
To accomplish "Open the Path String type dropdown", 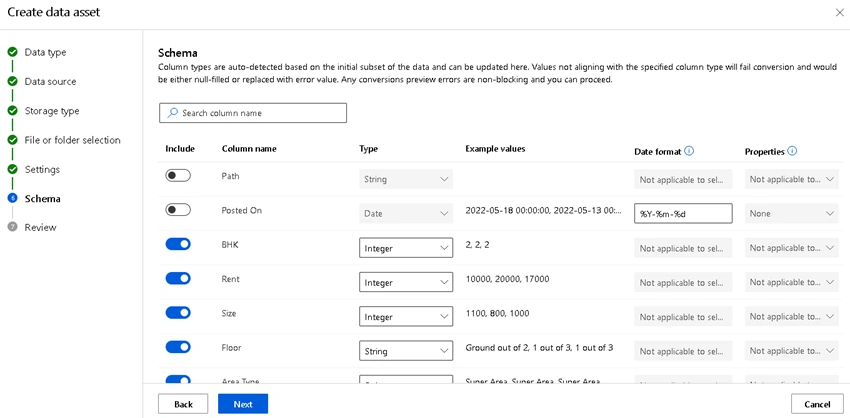I will click(406, 179).
